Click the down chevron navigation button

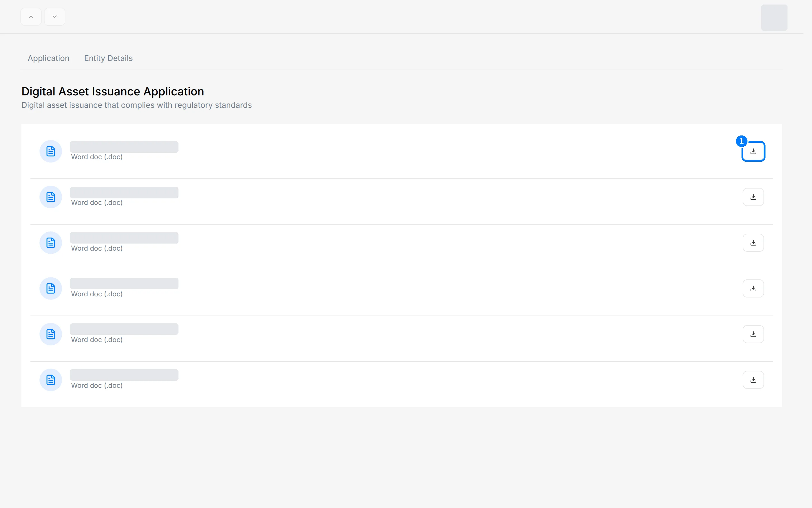(x=54, y=16)
